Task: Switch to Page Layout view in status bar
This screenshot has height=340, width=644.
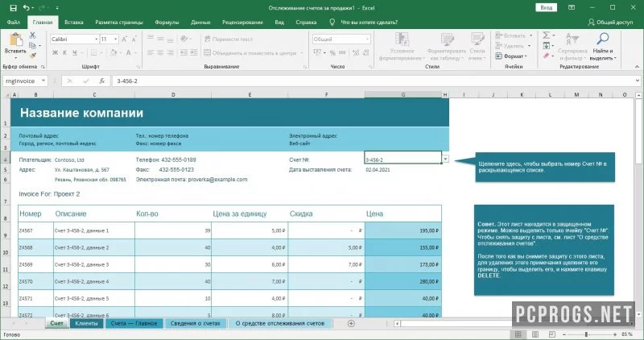Action: (535, 334)
